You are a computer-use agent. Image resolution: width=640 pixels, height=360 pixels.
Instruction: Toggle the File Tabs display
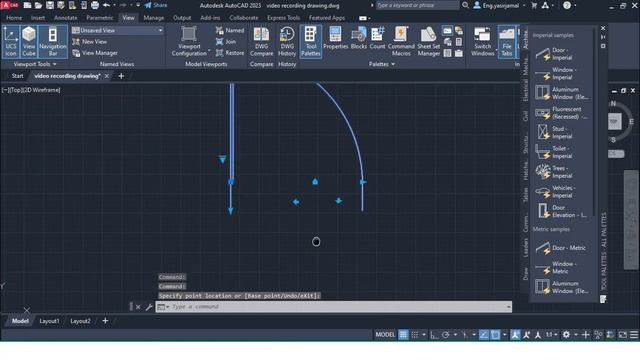(x=507, y=41)
